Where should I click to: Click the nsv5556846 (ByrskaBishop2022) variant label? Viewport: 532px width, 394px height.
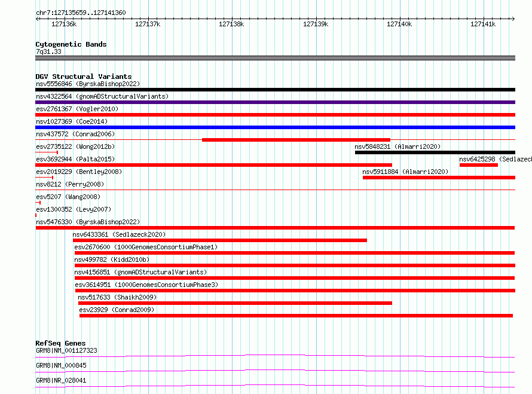88,84
